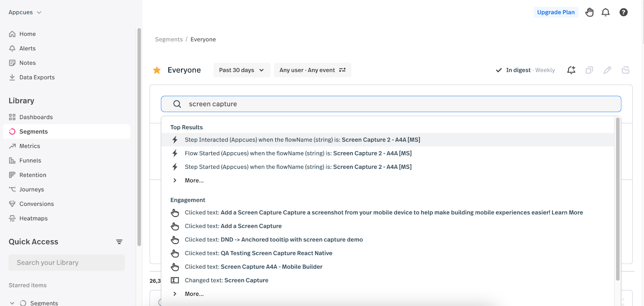Click the favorite star next to Everyone
The width and height of the screenshot is (644, 306).
[157, 70]
